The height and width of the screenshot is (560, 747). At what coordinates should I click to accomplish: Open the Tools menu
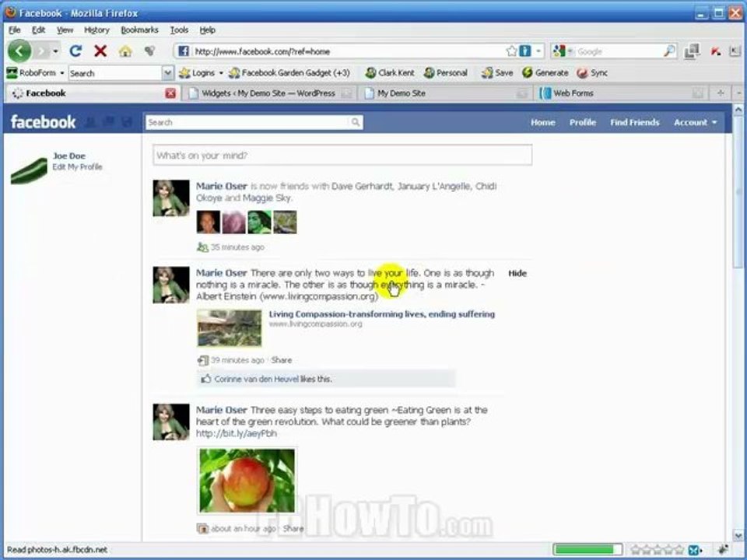pos(179,30)
